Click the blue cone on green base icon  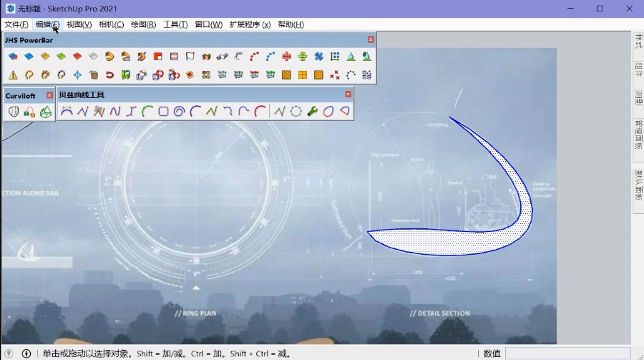tap(351, 57)
